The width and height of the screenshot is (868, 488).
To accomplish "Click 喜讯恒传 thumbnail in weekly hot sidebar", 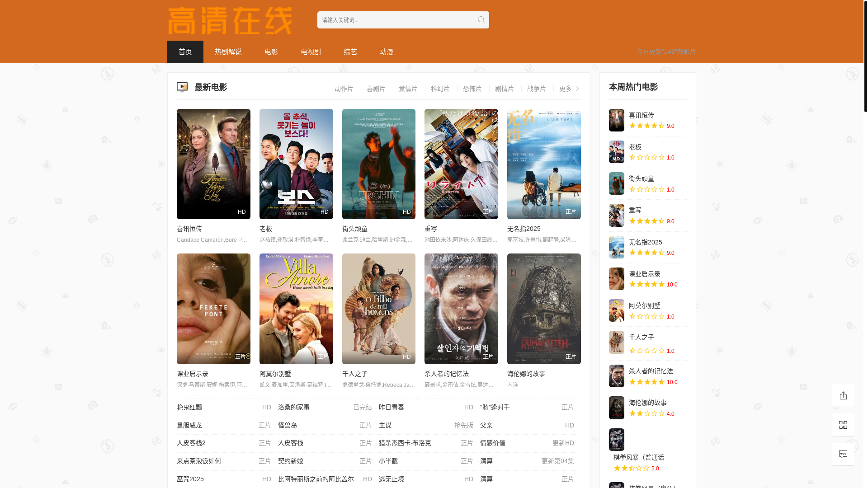I will (x=617, y=120).
